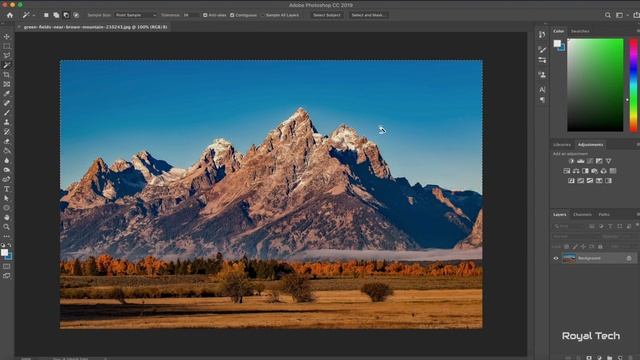Viewport: 640px width, 360px height.
Task: Go to Home screen icon
Action: (10, 15)
